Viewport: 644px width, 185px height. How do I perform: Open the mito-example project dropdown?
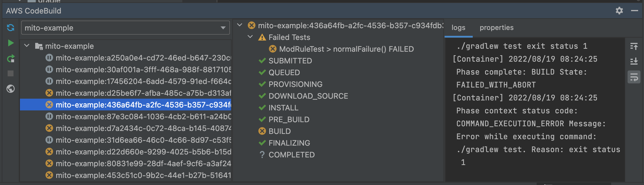[x=126, y=28]
